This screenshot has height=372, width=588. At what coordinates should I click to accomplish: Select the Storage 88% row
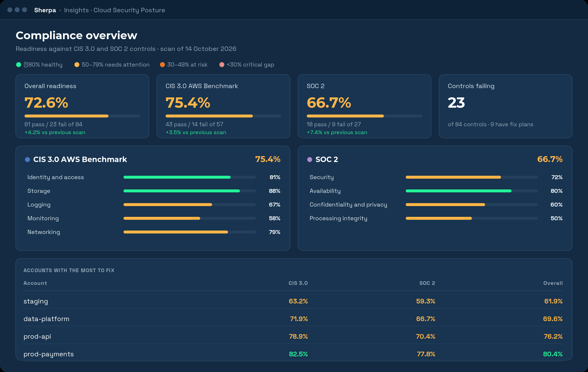coord(154,191)
